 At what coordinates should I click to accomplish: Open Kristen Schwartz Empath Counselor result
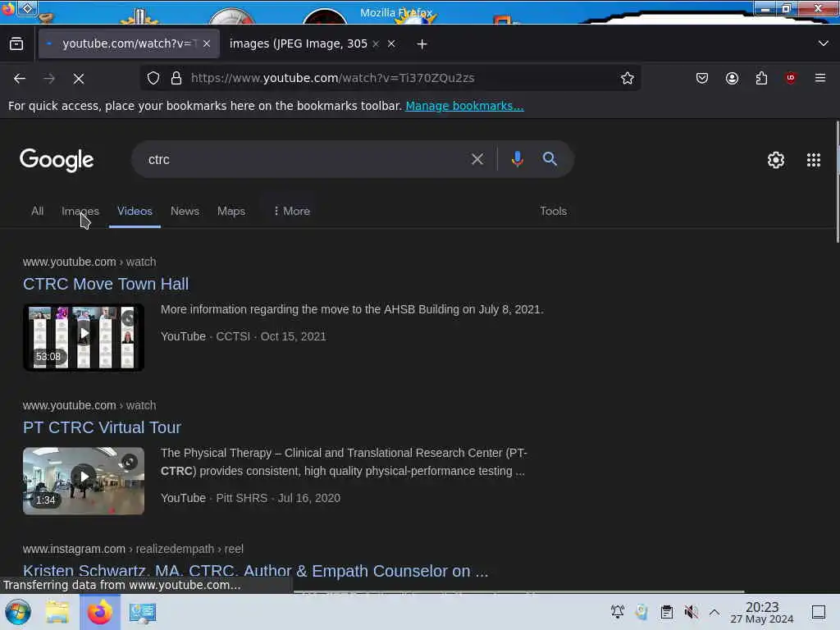256,571
